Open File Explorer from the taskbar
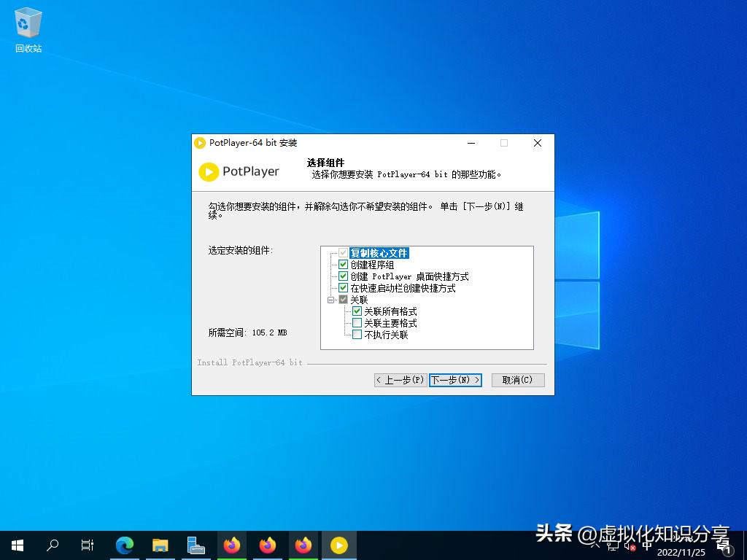This screenshot has width=747, height=560. coord(160,545)
